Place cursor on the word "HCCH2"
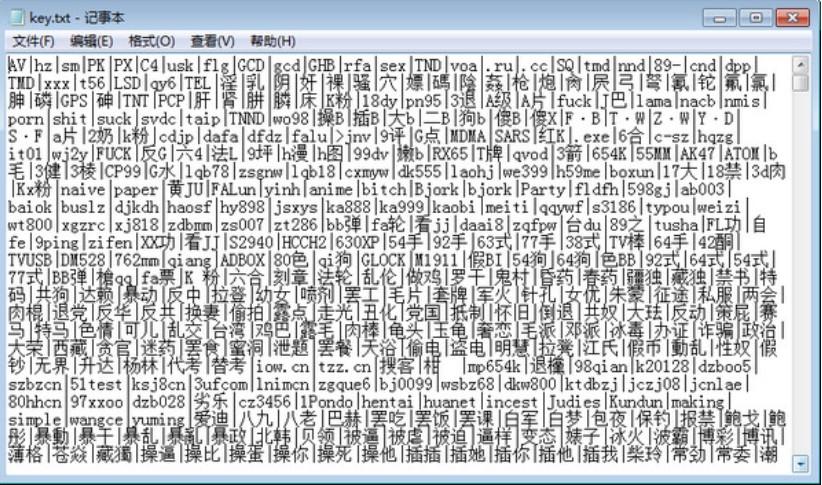 click(x=304, y=242)
